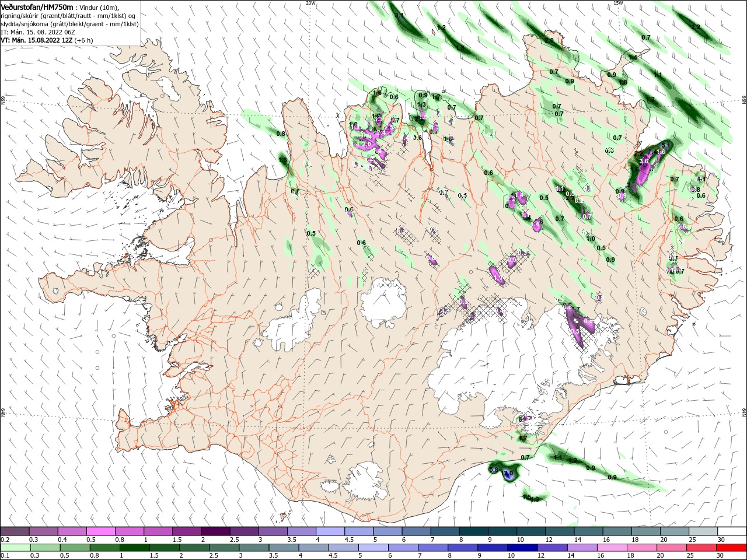747x560 pixels.
Task: Click the 'rigning/skúrir' legend description line
Action: pyautogui.click(x=69, y=16)
